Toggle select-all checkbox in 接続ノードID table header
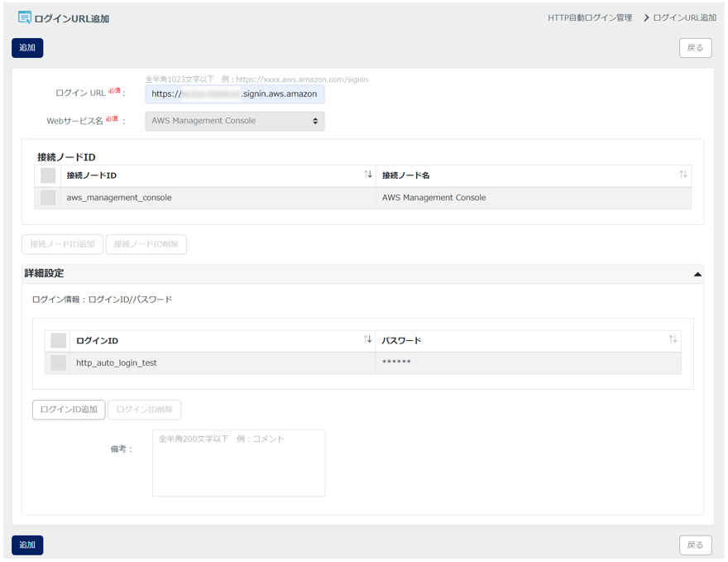This screenshot has width=728, height=562. [48, 175]
